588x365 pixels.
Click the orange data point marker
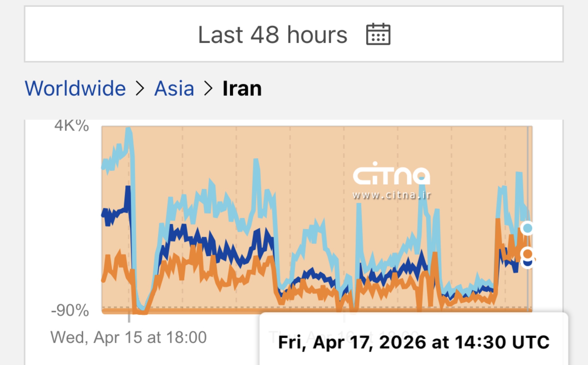point(528,253)
